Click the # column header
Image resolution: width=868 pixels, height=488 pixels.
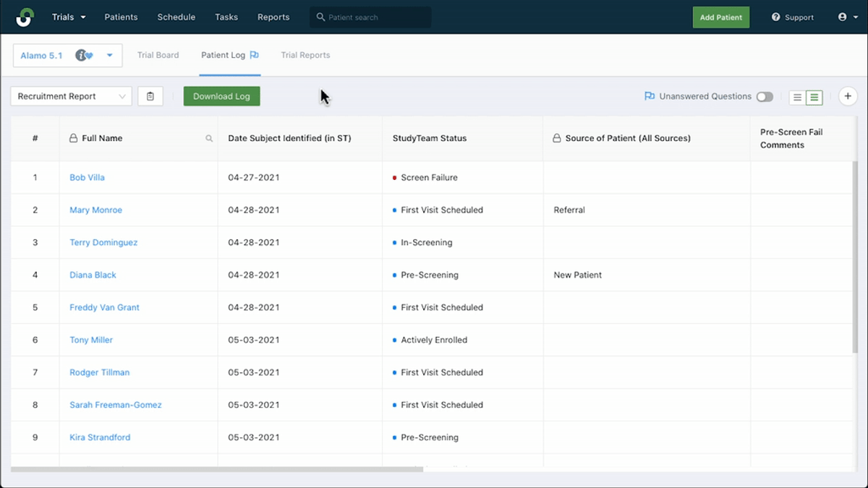pos(35,138)
